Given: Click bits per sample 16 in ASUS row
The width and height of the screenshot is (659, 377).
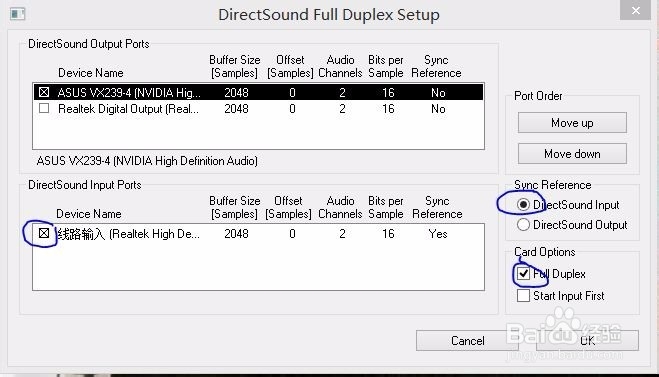Looking at the screenshot, I should [388, 92].
